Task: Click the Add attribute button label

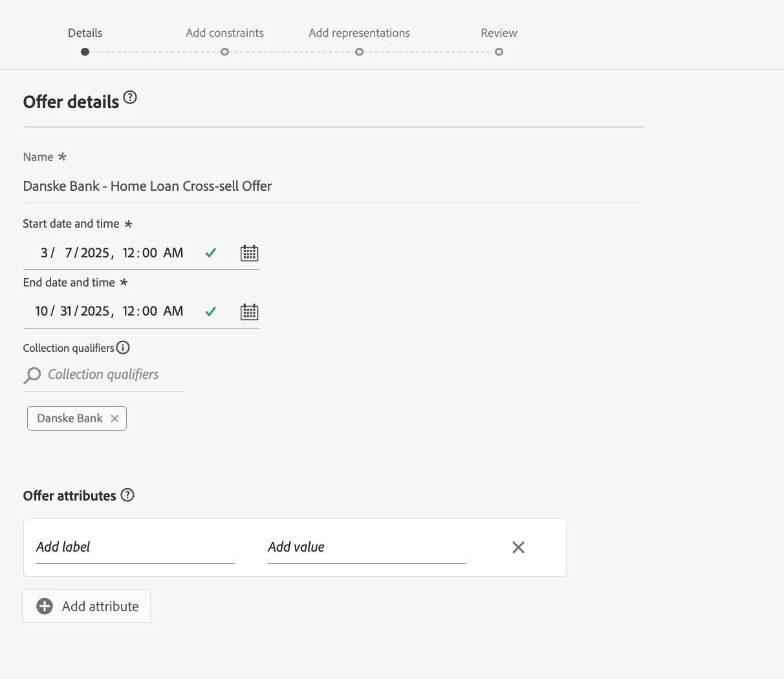Action: [x=100, y=606]
